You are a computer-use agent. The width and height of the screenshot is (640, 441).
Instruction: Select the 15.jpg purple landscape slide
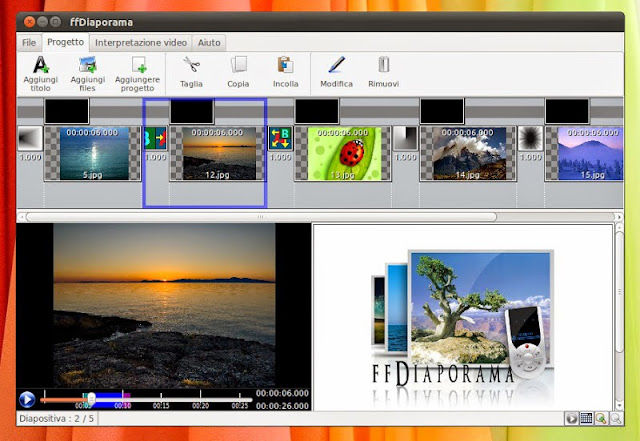point(584,153)
